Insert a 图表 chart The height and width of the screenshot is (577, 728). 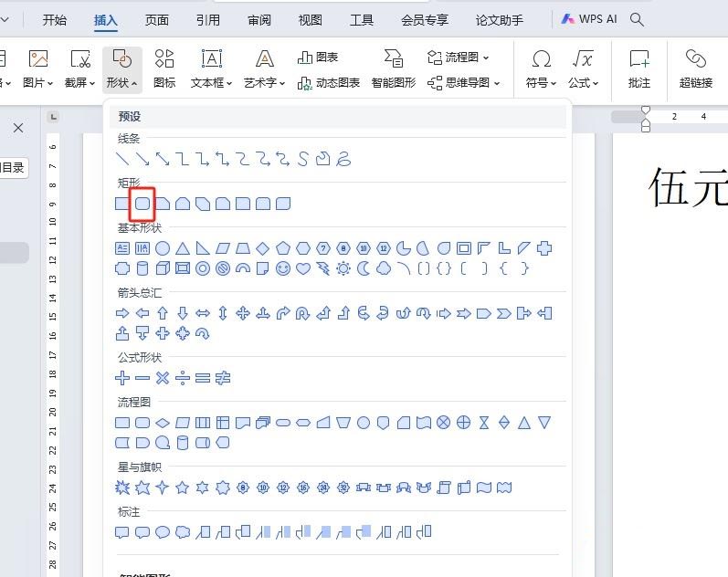tap(318, 58)
